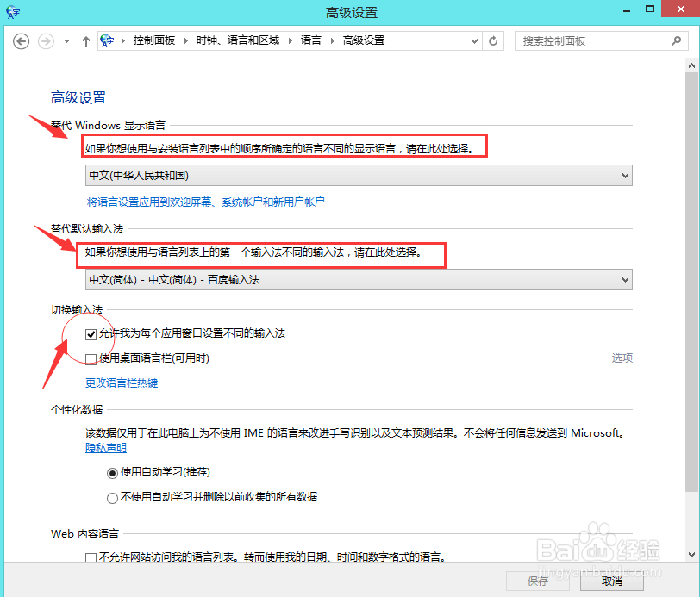Click the 选项 link beside the language bar setting
700x597 pixels.
point(622,358)
